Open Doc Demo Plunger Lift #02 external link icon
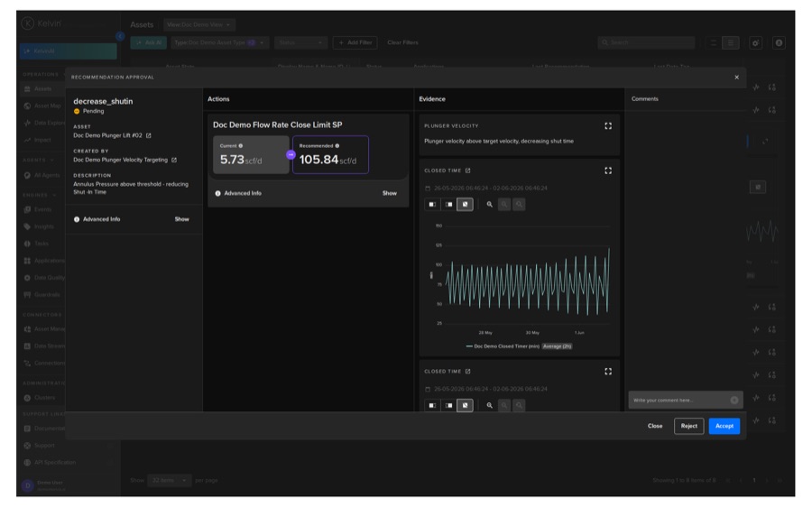 [x=149, y=135]
